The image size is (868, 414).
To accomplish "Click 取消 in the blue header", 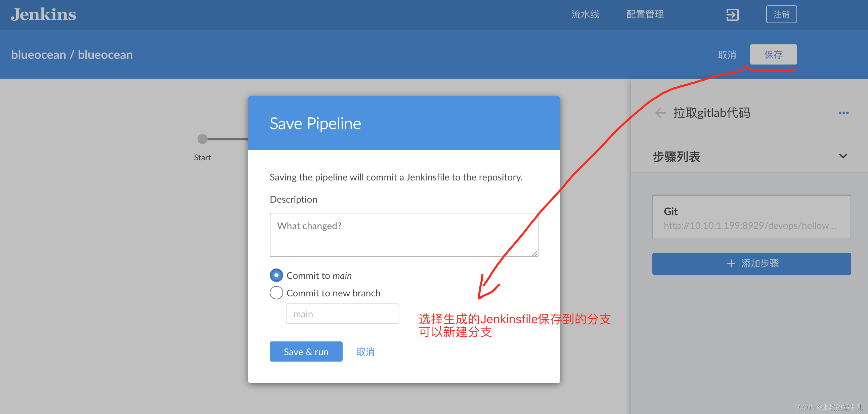I will 727,55.
